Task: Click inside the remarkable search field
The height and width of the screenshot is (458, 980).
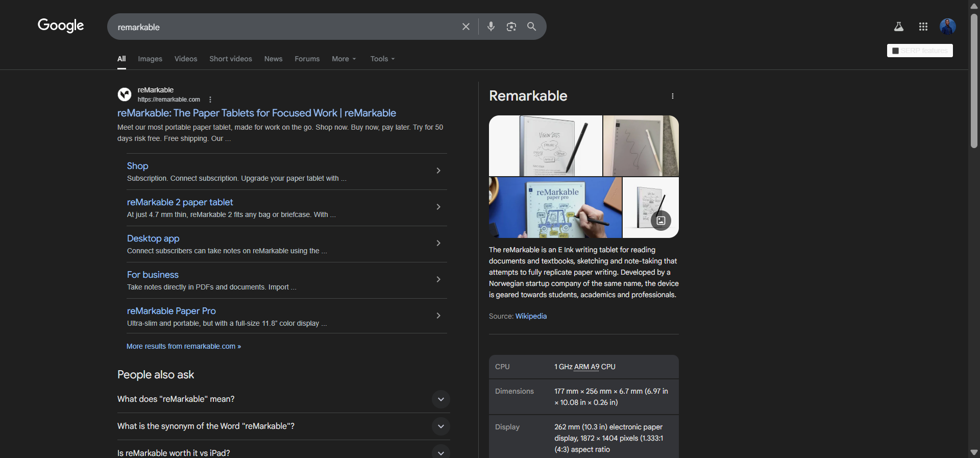Action: 286,27
